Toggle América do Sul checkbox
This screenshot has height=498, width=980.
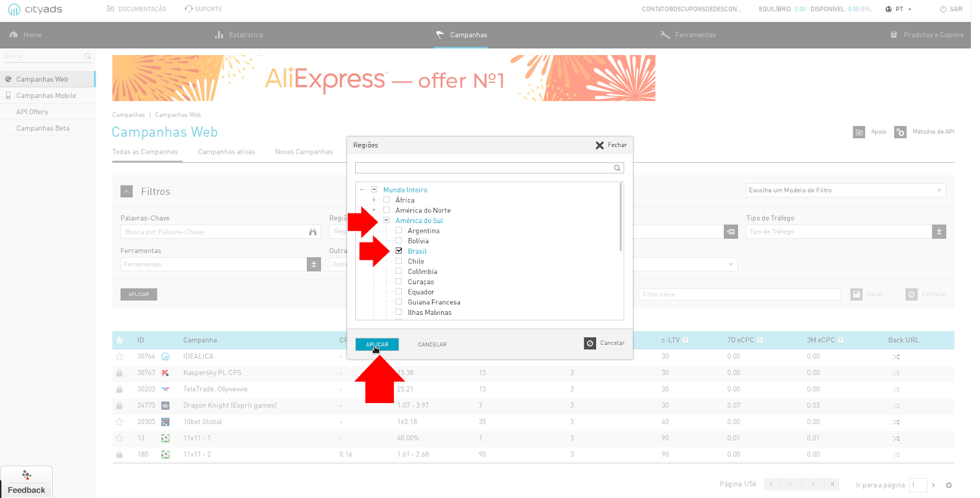pyautogui.click(x=386, y=221)
